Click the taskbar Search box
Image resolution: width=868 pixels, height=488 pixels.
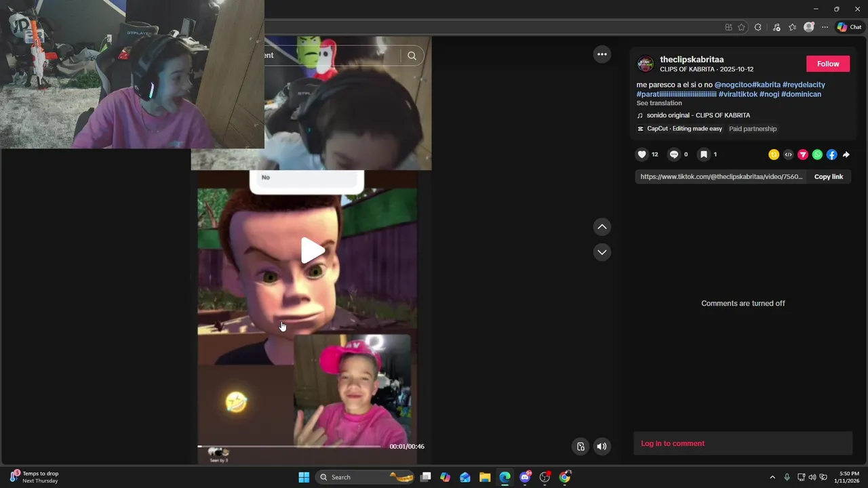366,477
